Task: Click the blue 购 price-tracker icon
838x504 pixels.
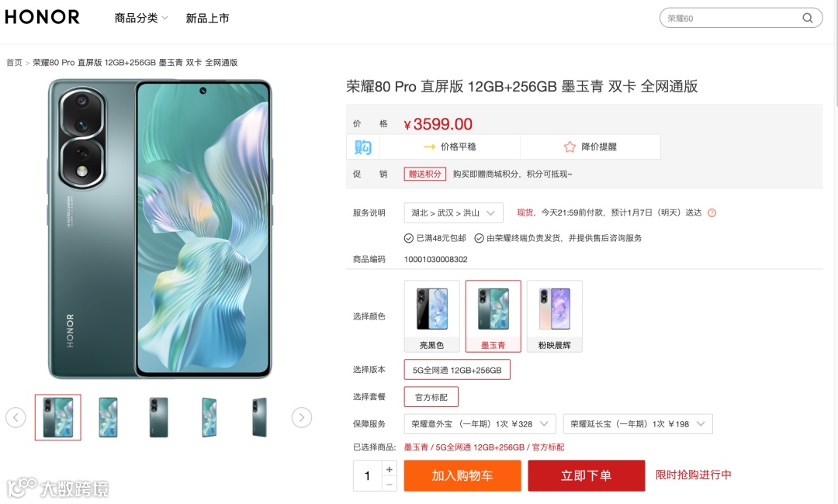Action: click(363, 147)
